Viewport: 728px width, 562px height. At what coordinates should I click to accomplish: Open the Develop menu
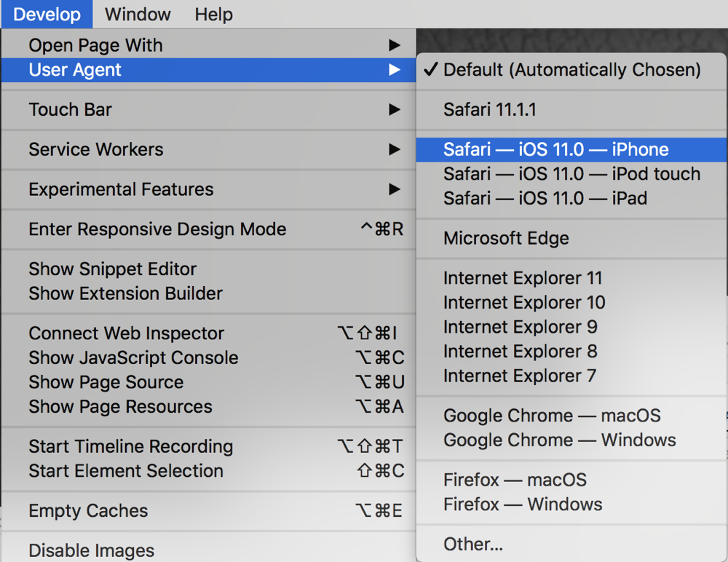tap(47, 15)
